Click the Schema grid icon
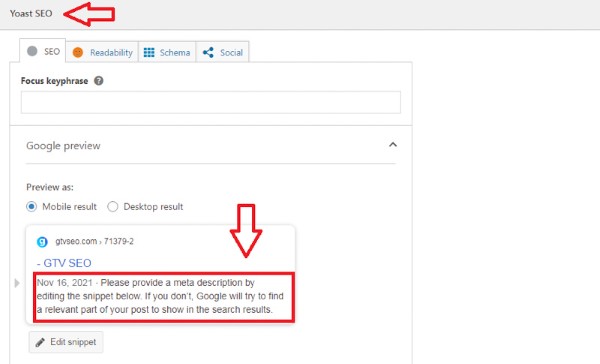Screen dimensions: 600x364 tap(149, 52)
